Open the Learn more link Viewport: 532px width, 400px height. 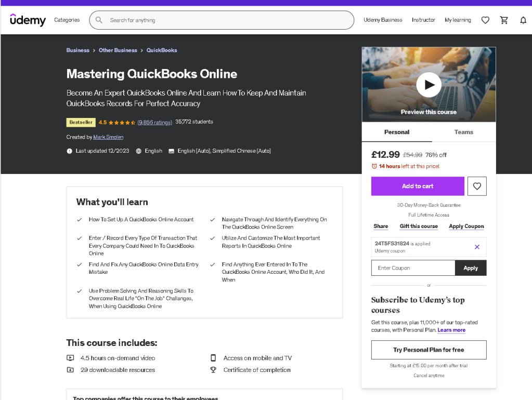(451, 330)
